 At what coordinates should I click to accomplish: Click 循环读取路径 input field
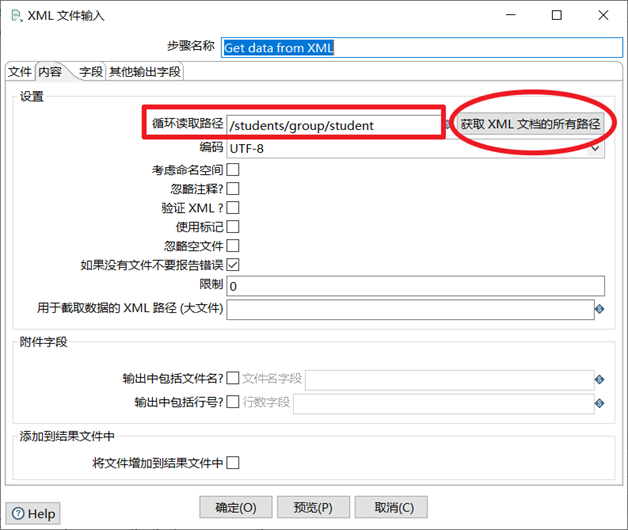pos(334,125)
